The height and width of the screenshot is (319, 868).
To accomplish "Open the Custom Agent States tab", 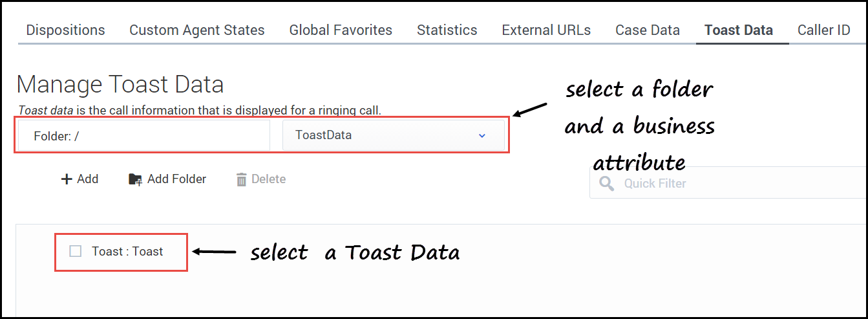I will (196, 30).
